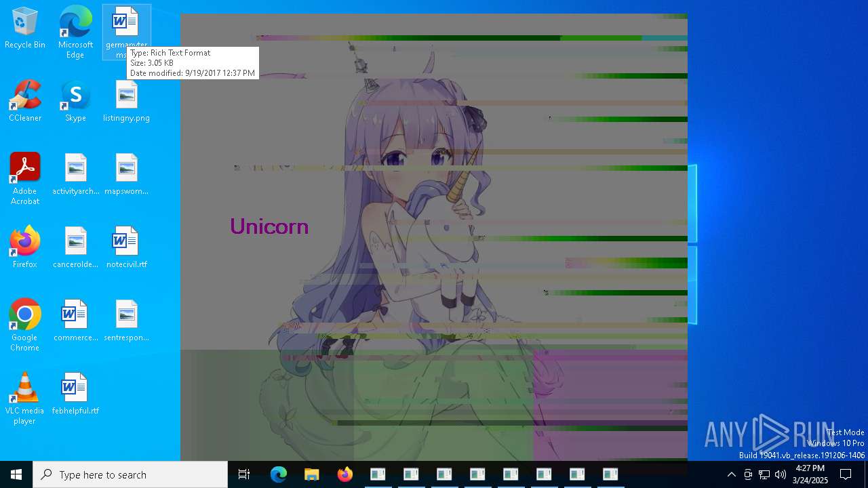Select the febhelpful.rtf document icon
This screenshot has height=488, width=868.
pos(75,395)
